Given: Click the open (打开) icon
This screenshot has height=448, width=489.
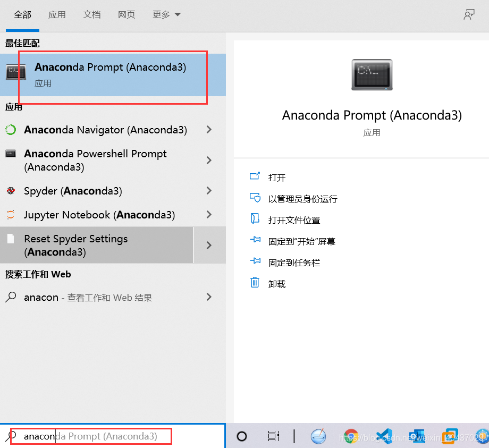Looking at the screenshot, I should [255, 176].
